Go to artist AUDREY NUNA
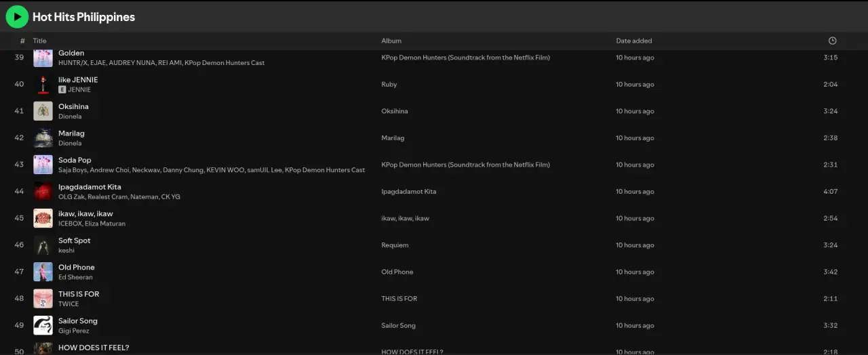The image size is (868, 355). click(x=132, y=63)
